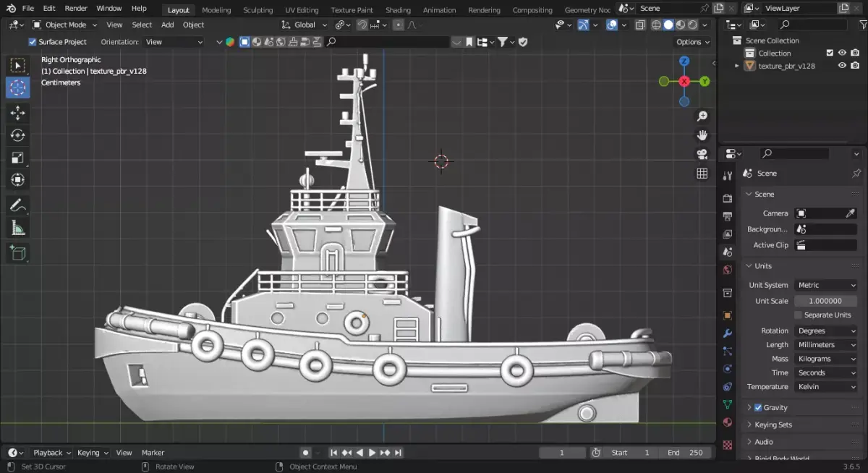Open the Length Millimeters dropdown
This screenshot has height=473, width=868.
826,345
